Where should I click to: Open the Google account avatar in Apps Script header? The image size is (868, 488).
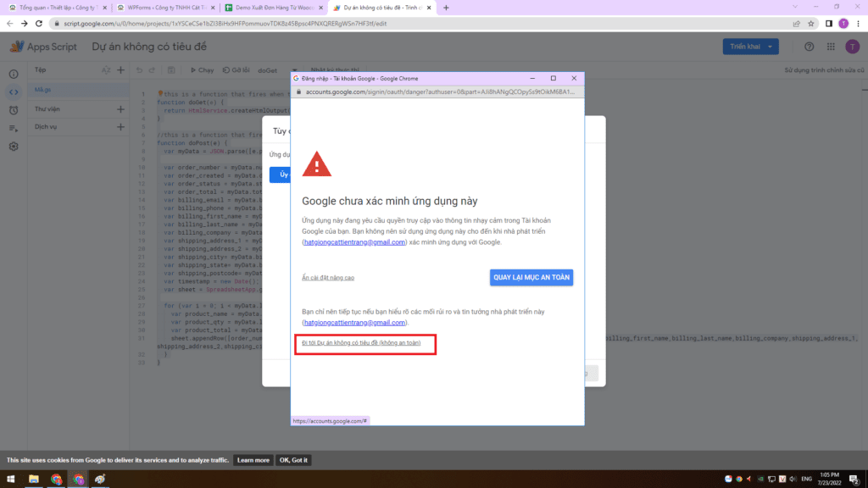pyautogui.click(x=853, y=47)
